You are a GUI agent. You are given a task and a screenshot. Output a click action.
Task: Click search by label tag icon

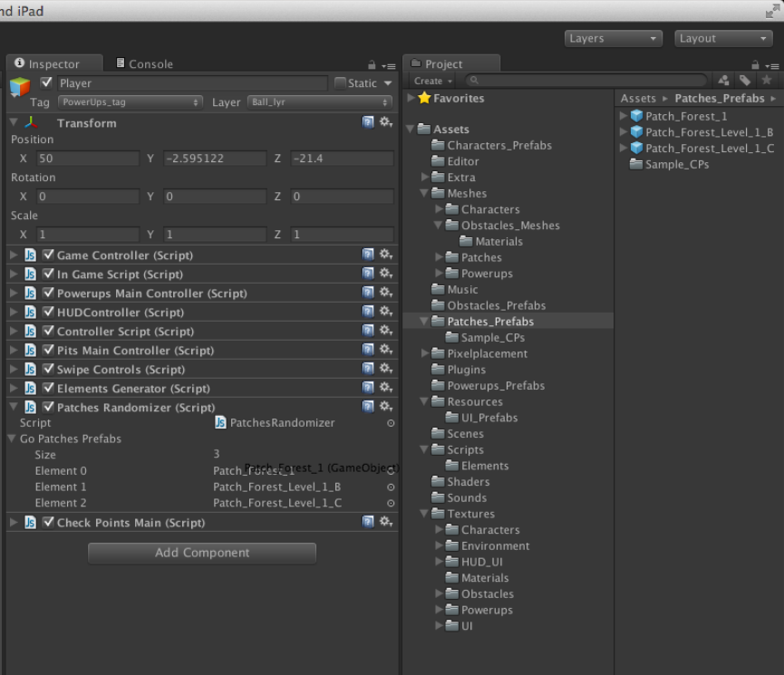[x=745, y=81]
